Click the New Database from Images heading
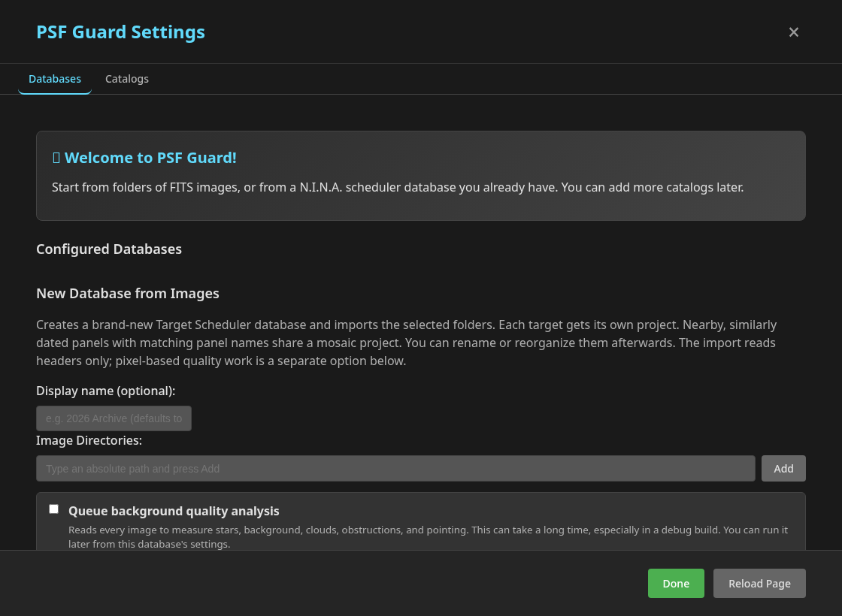842x616 pixels. tap(128, 294)
